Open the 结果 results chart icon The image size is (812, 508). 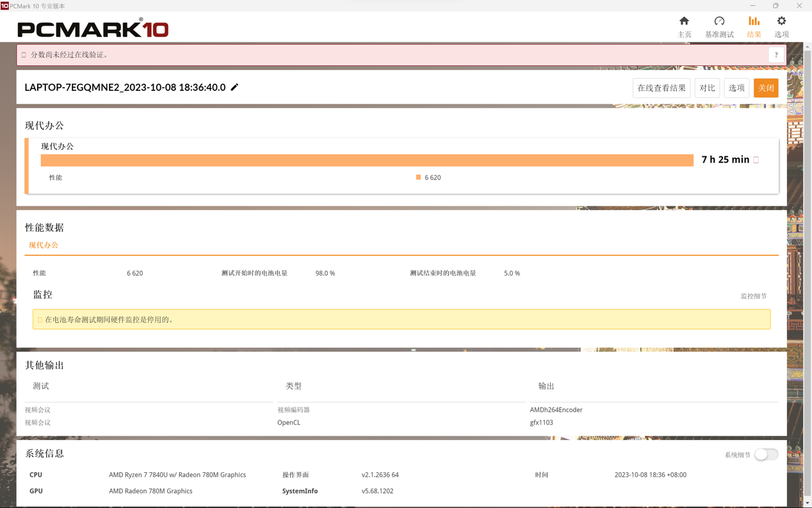[x=754, y=21]
